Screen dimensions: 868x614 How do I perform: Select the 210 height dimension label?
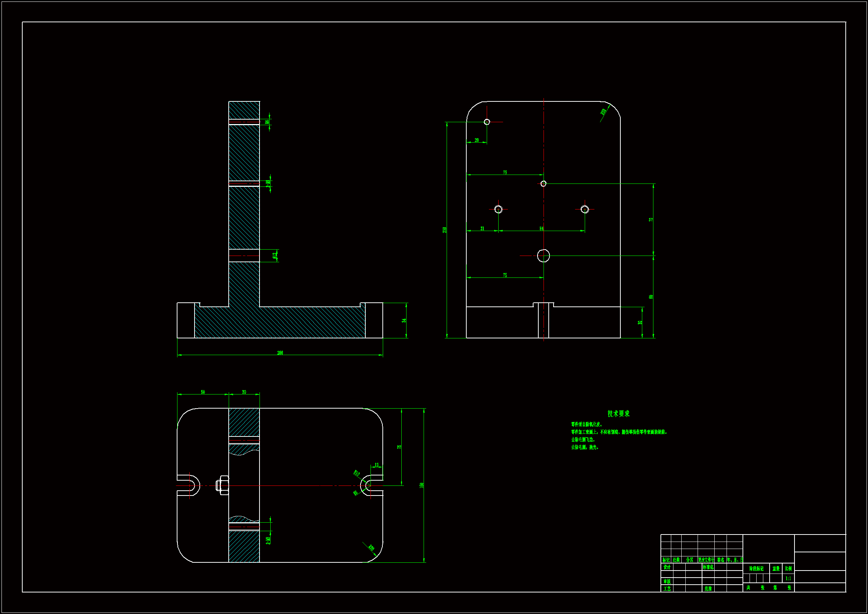[445, 230]
